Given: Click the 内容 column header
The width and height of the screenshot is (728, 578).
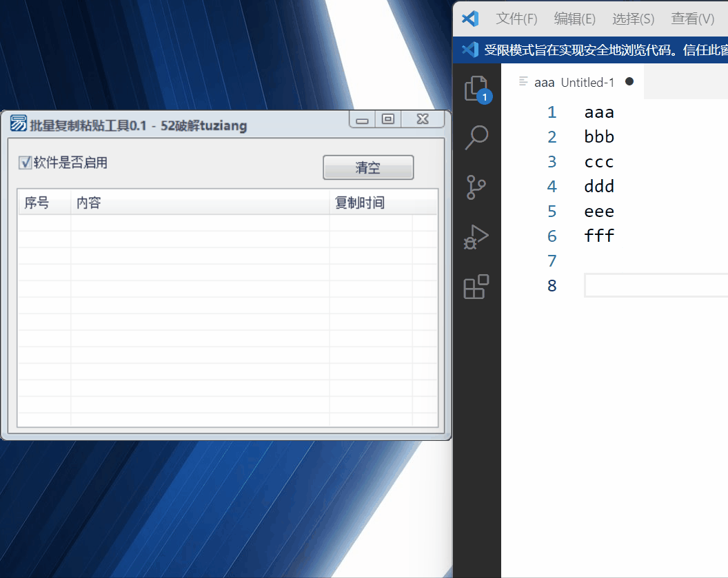Looking at the screenshot, I should pos(89,203).
